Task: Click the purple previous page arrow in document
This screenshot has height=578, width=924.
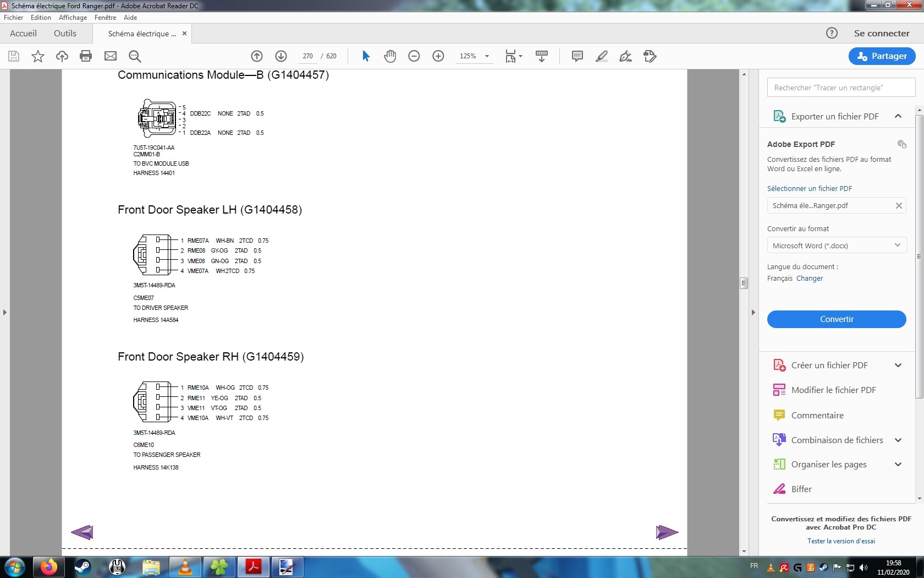Action: click(x=82, y=532)
